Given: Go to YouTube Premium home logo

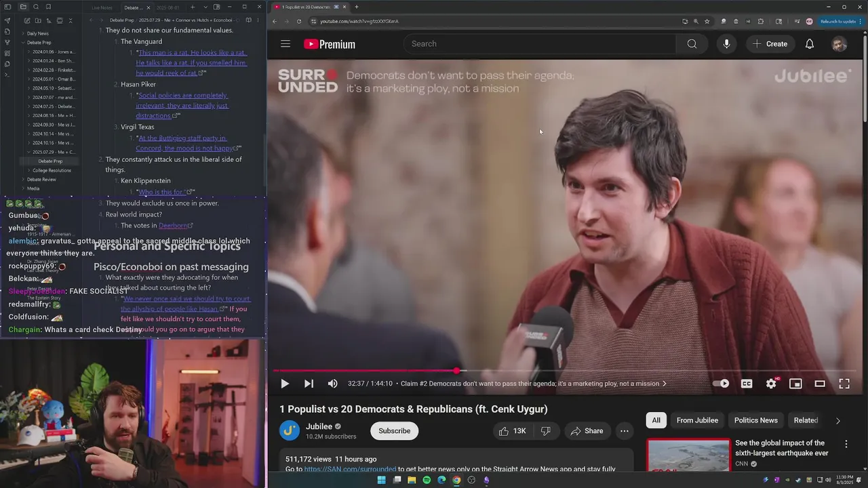Looking at the screenshot, I should coord(329,44).
